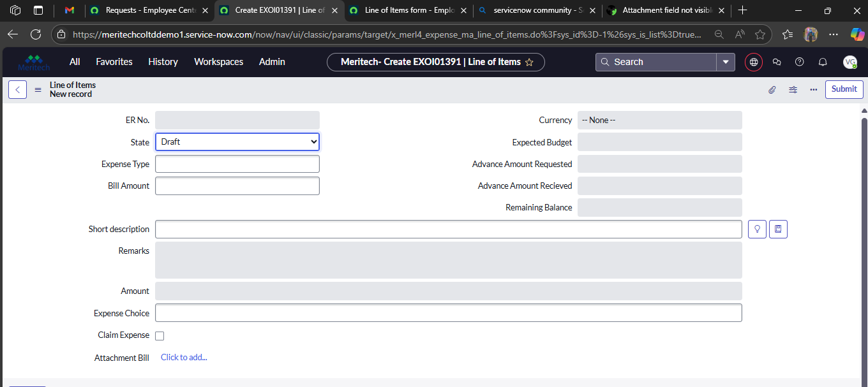This screenshot has width=868, height=387.
Task: Click the global Search box
Action: [x=656, y=62]
